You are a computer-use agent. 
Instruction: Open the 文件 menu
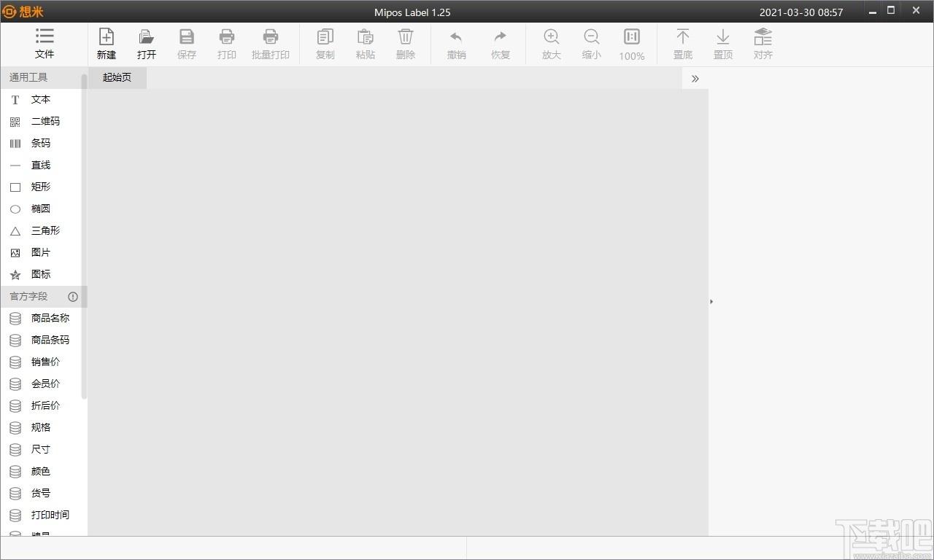pyautogui.click(x=45, y=44)
